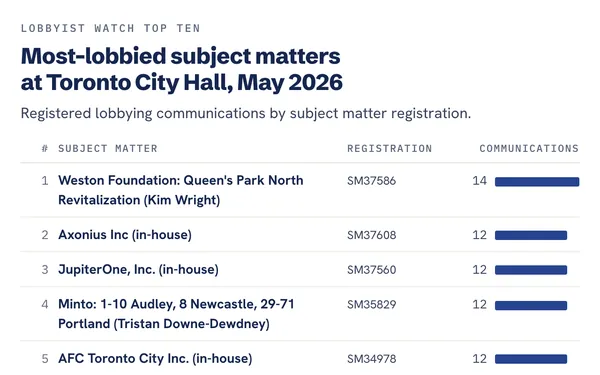Viewport: 600px width, 375px height.
Task: Click the communications bar for AFC Toronto City
Action: tap(531, 359)
